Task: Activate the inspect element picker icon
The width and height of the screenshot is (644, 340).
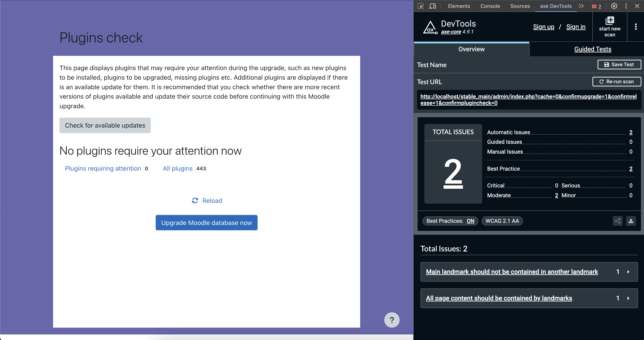Action: point(421,6)
